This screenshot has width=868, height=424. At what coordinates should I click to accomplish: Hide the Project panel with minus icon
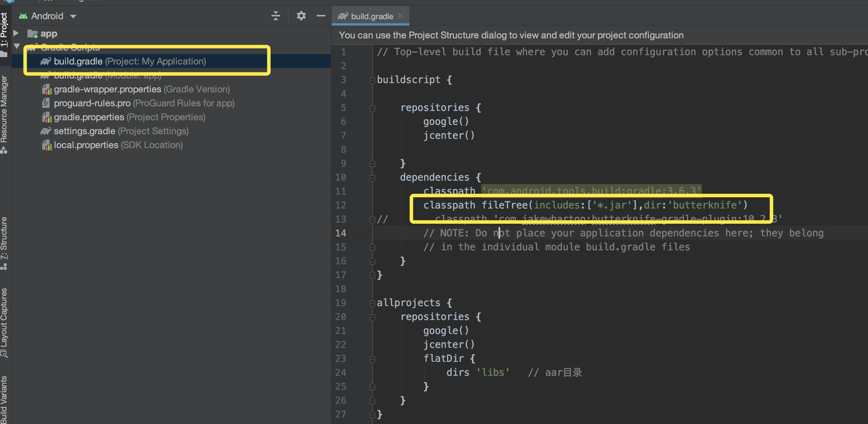point(321,15)
